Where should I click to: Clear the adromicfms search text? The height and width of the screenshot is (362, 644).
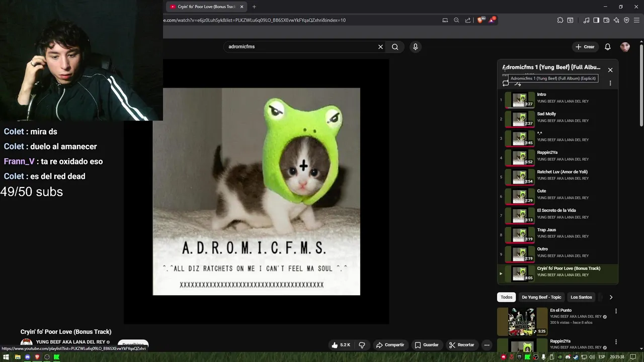pos(380,47)
